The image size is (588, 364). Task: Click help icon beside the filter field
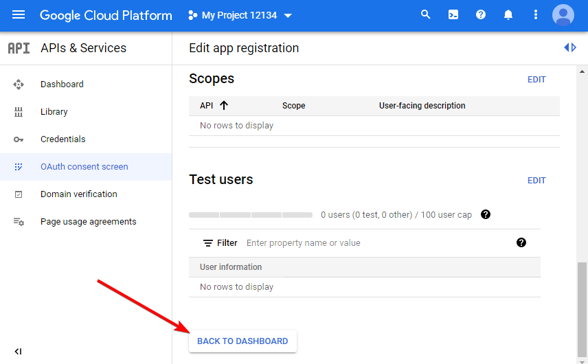click(521, 242)
